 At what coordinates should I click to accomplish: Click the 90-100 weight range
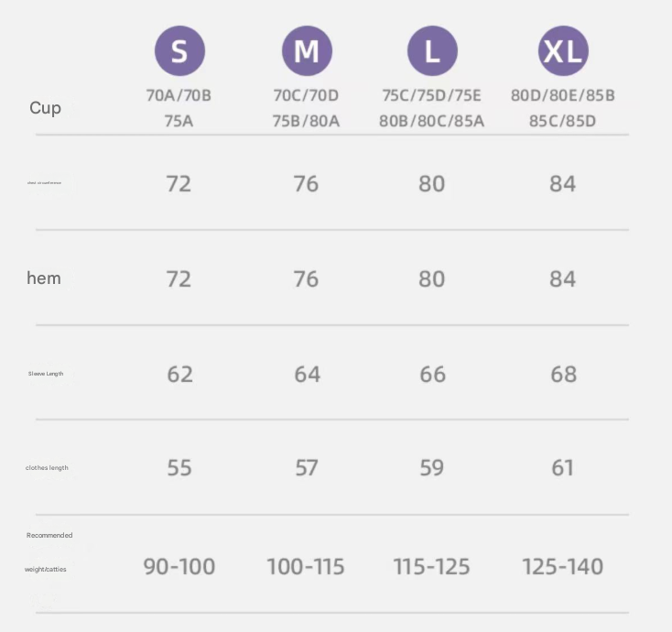[x=179, y=566]
